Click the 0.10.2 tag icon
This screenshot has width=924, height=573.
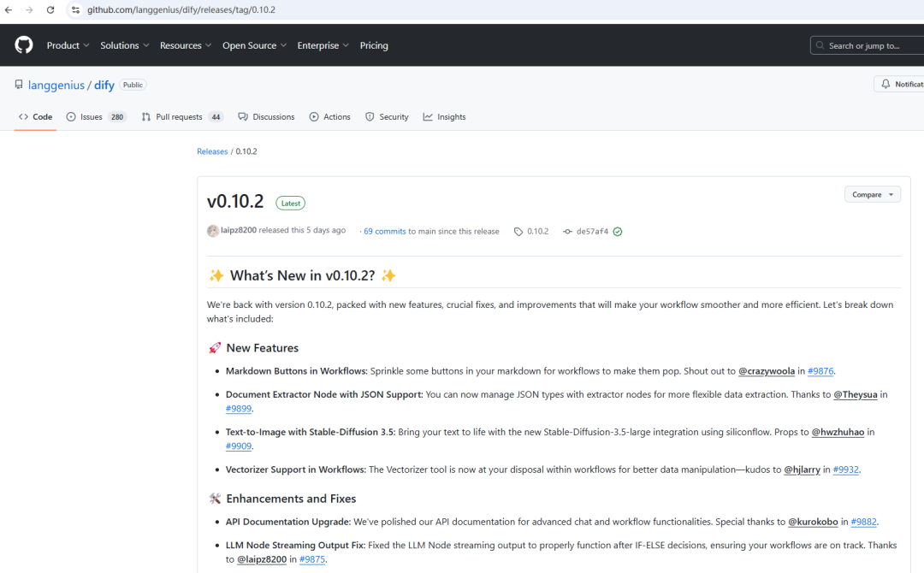[518, 232]
